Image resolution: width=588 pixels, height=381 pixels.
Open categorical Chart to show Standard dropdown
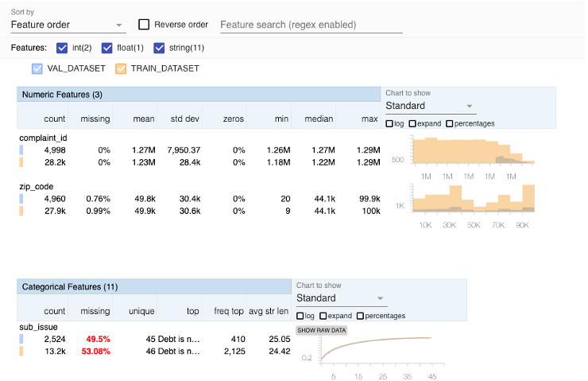tap(342, 298)
